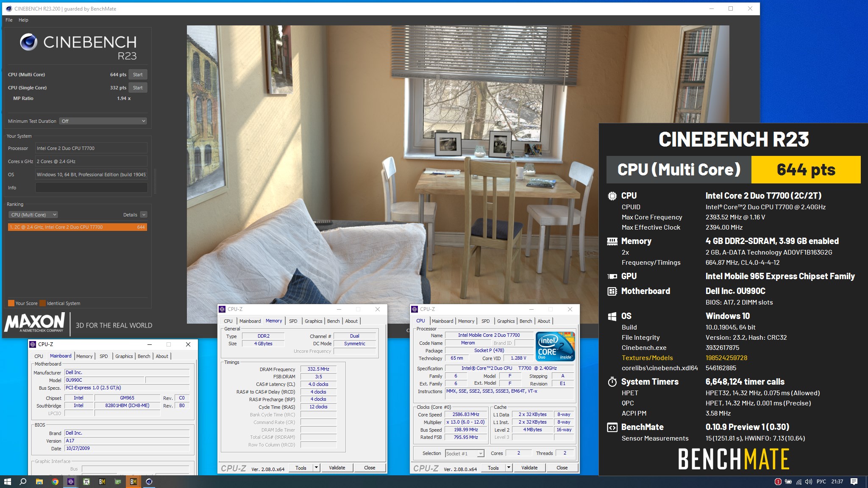Switch to SPD tab in CPU-Z Memory window

pos(293,321)
